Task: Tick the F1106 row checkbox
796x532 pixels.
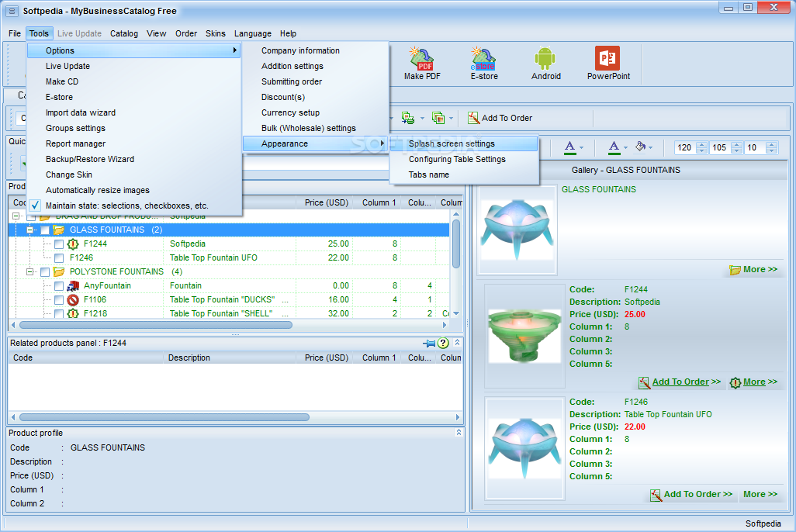Action: pos(59,300)
